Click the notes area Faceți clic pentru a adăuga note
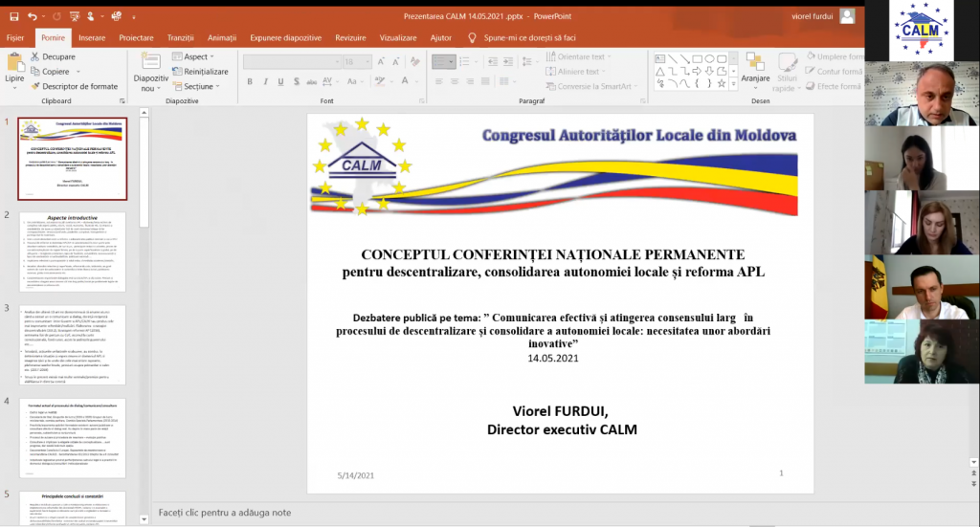The width and height of the screenshot is (980, 527). 225,512
